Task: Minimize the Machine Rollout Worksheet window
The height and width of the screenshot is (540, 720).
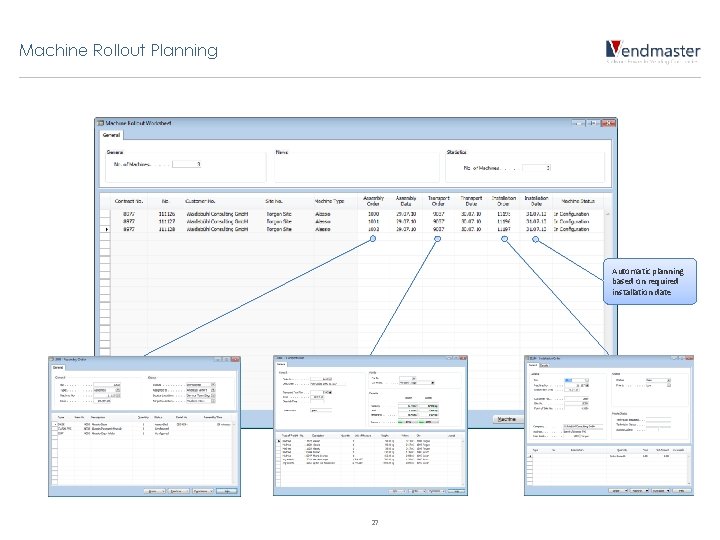Action: coord(579,123)
